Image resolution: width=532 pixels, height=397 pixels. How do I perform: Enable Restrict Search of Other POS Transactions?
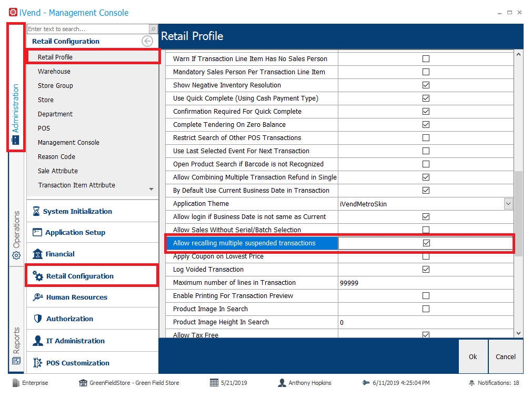[426, 137]
